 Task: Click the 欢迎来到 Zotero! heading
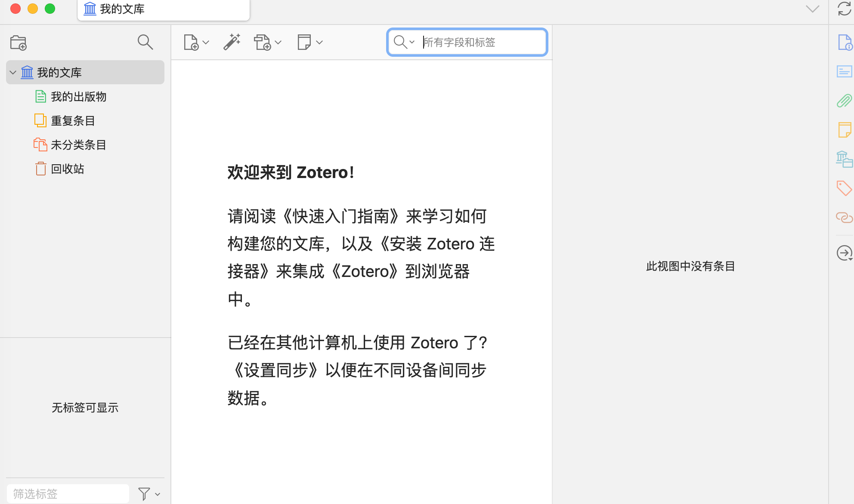pyautogui.click(x=291, y=172)
